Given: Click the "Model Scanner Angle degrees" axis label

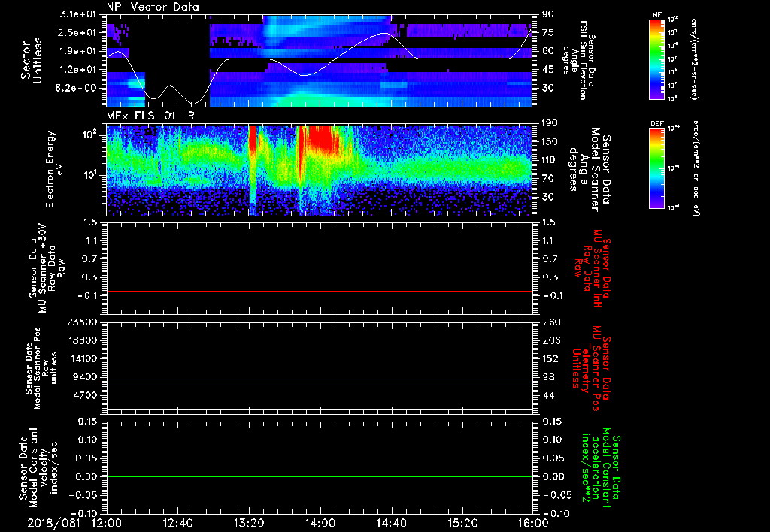Looking at the screenshot, I should 590,169.
